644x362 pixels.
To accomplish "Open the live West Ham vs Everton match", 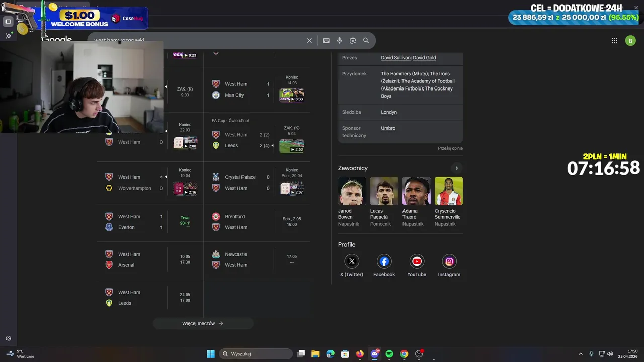I will tap(150, 222).
